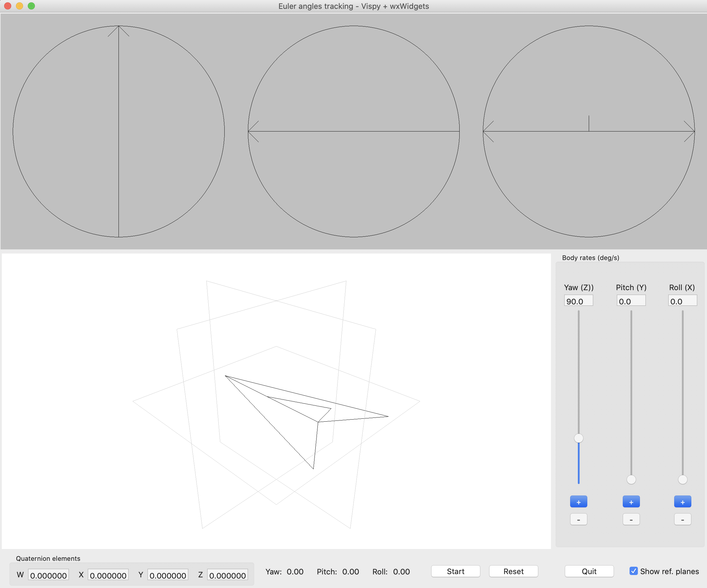Drag the Yaw (Z) body rate slider
The height and width of the screenshot is (588, 707).
(x=578, y=437)
